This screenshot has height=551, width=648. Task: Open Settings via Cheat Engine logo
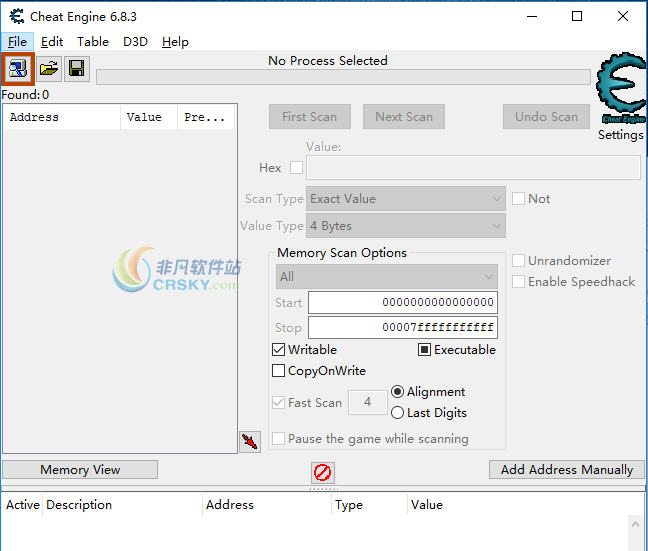[621, 88]
